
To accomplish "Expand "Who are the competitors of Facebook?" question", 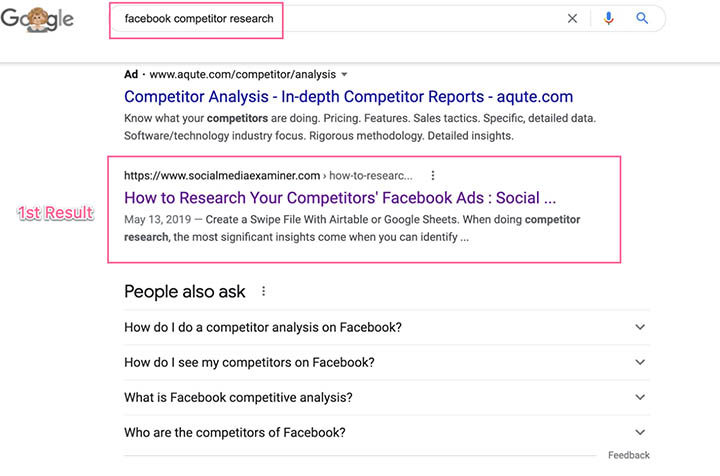I will point(640,433).
